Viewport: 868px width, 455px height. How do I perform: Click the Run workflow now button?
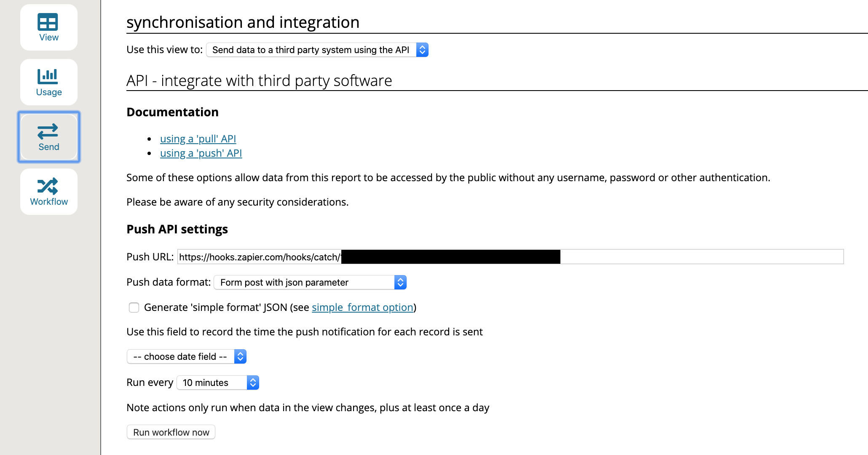coord(171,432)
